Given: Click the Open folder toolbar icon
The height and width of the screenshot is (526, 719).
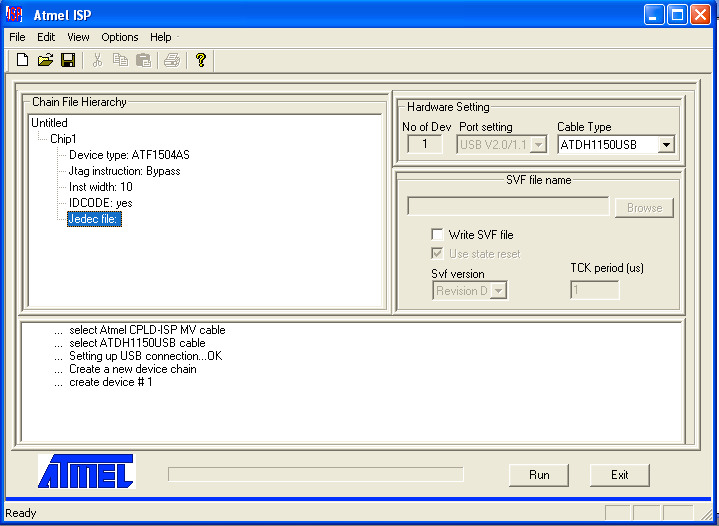Looking at the screenshot, I should pos(45,61).
